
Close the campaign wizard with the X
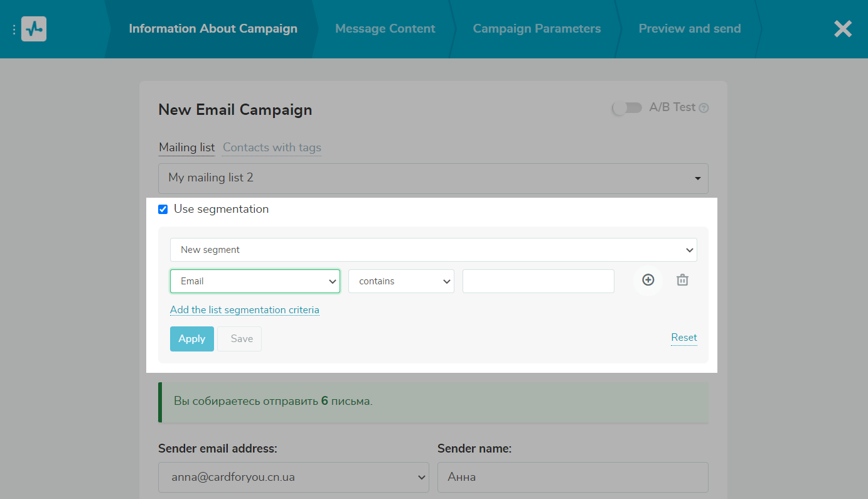point(842,29)
